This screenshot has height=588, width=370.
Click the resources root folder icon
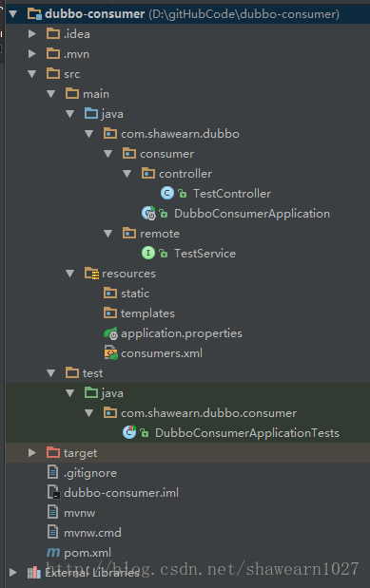point(91,273)
